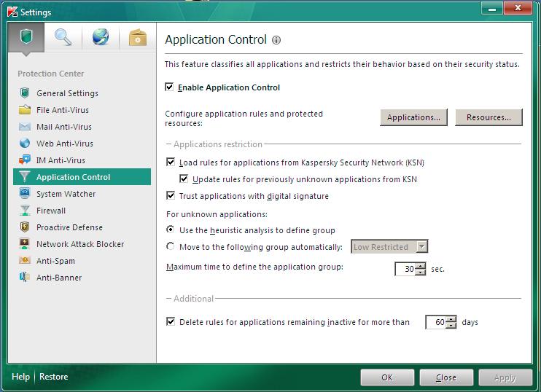The height and width of the screenshot is (392, 541).
Task: Click the File Anti-Virus folder icon
Action: tap(25, 110)
